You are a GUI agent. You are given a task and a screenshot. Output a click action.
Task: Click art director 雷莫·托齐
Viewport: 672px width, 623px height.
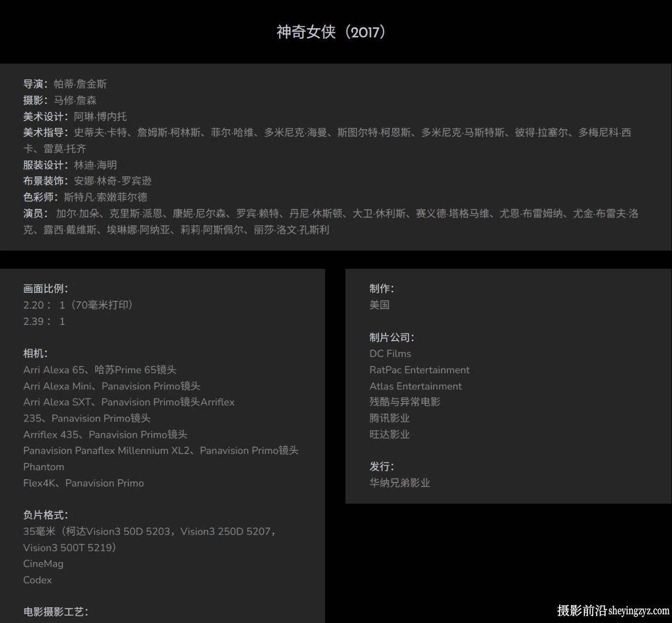[65, 149]
